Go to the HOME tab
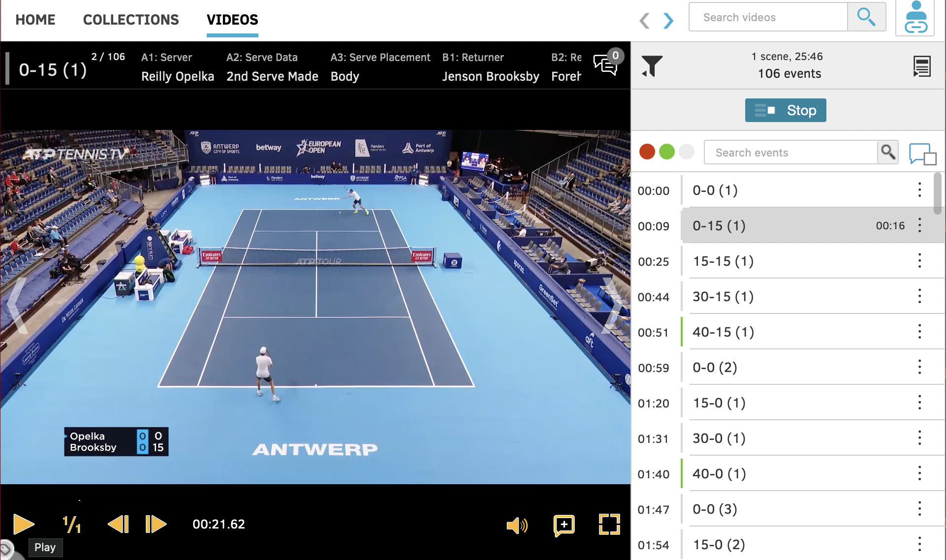This screenshot has width=946, height=560. click(35, 20)
